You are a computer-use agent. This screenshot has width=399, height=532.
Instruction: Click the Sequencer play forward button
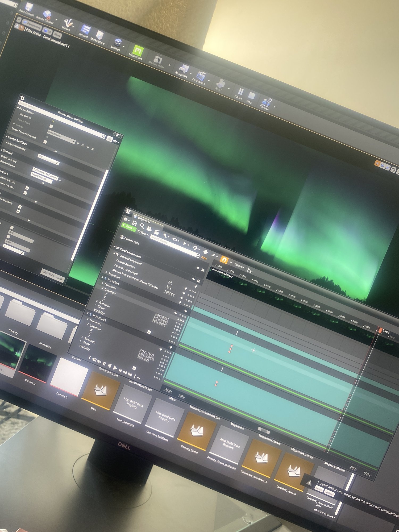(115, 368)
